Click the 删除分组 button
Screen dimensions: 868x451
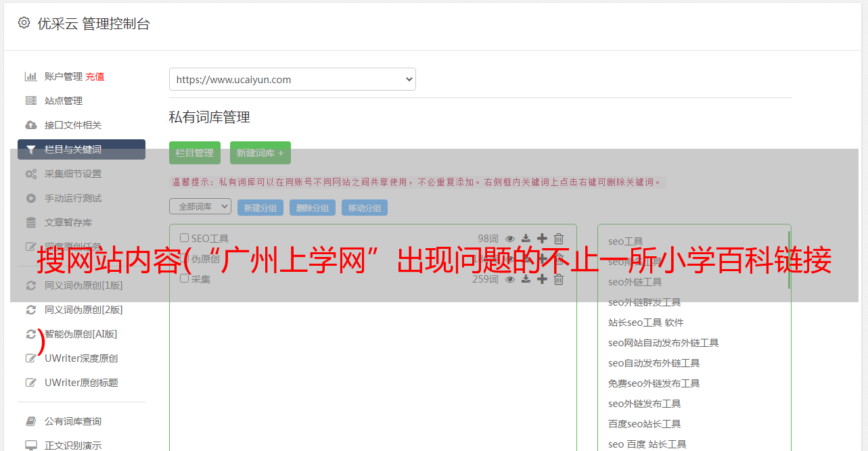click(313, 208)
